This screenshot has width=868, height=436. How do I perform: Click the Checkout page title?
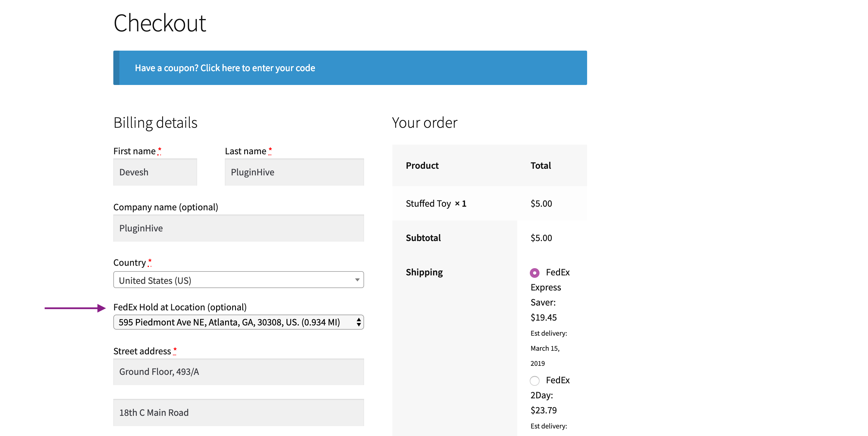tap(160, 23)
